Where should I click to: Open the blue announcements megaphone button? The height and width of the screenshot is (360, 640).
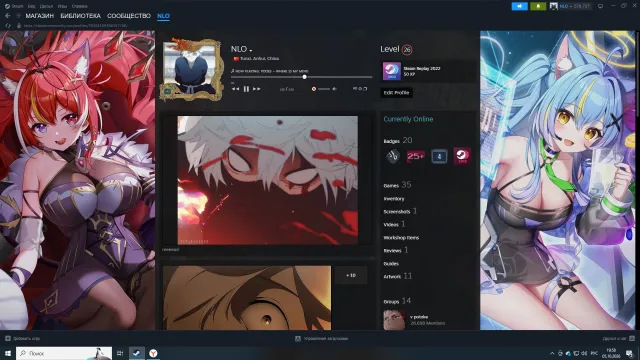point(520,6)
